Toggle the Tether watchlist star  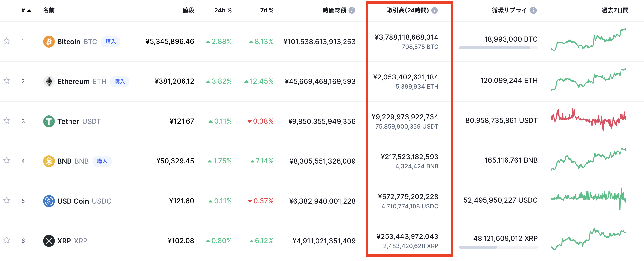pyautogui.click(x=7, y=121)
